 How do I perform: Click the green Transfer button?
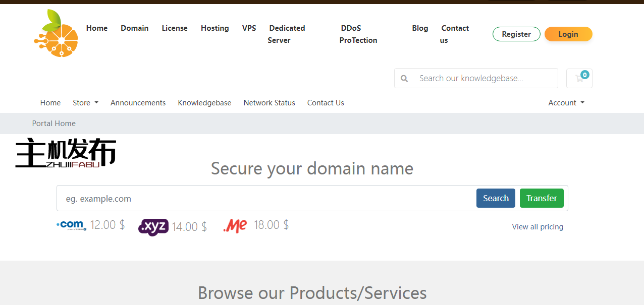[x=542, y=198]
